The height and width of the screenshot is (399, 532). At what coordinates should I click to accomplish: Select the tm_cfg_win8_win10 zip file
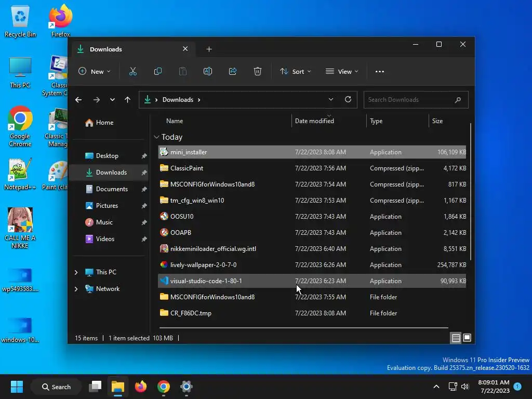click(312, 201)
